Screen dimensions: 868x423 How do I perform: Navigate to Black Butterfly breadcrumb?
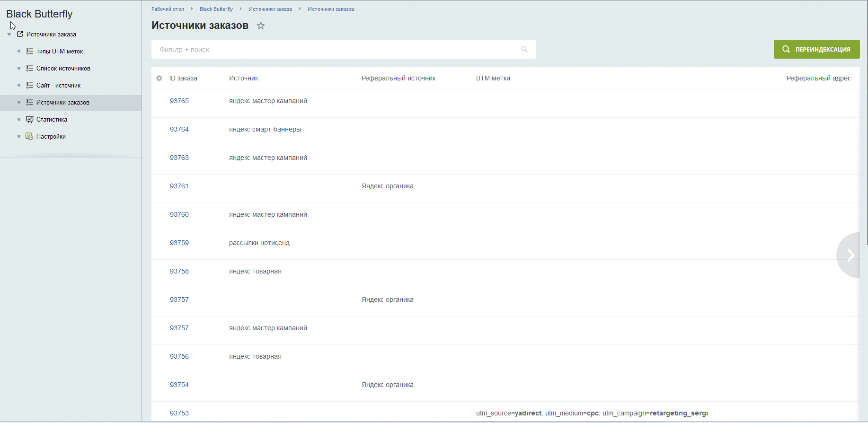pos(216,9)
